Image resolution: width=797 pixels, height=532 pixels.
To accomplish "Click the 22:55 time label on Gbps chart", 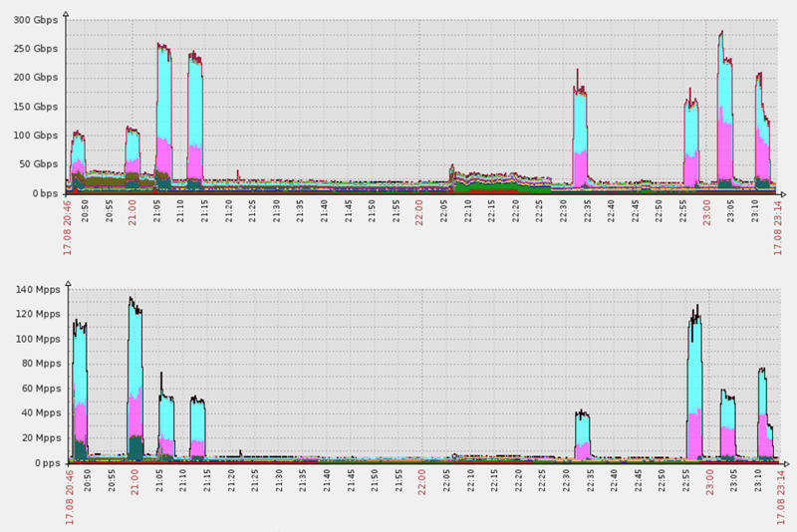I will tap(683, 210).
